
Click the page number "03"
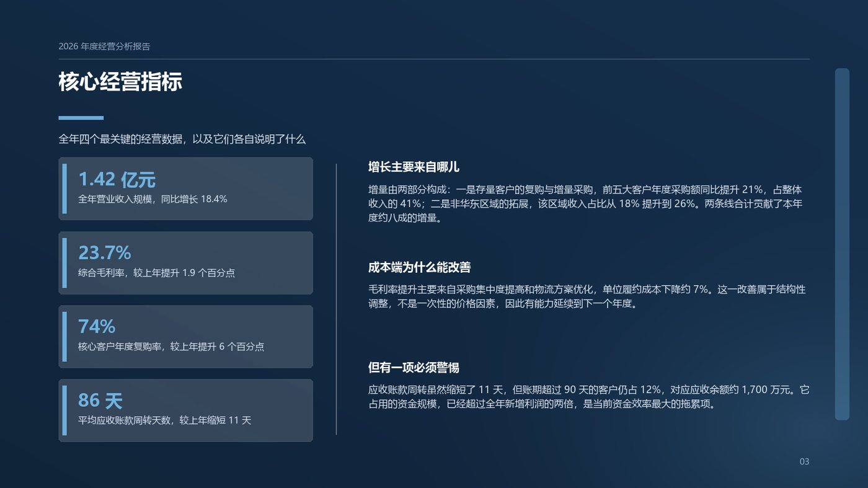click(804, 461)
